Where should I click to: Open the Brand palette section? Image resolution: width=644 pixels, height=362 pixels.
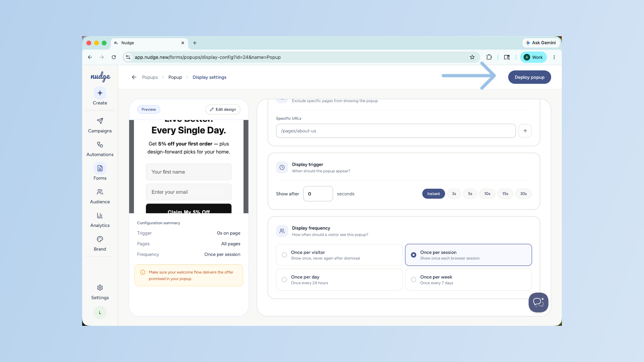100,243
